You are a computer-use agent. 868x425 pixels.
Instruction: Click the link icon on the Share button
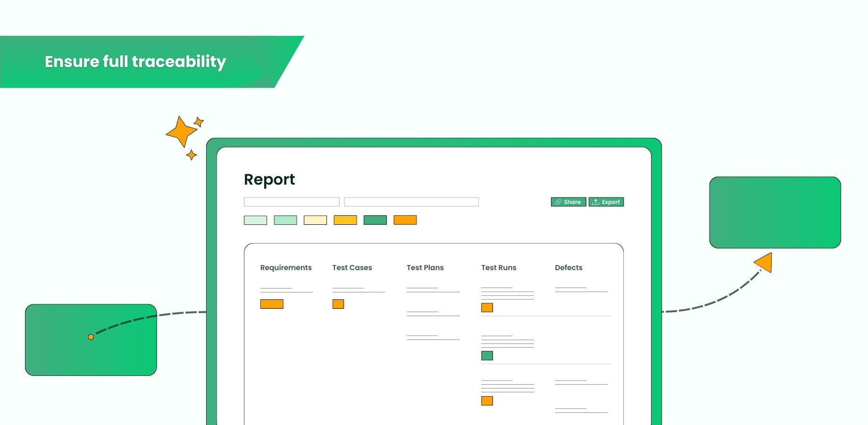(x=559, y=202)
